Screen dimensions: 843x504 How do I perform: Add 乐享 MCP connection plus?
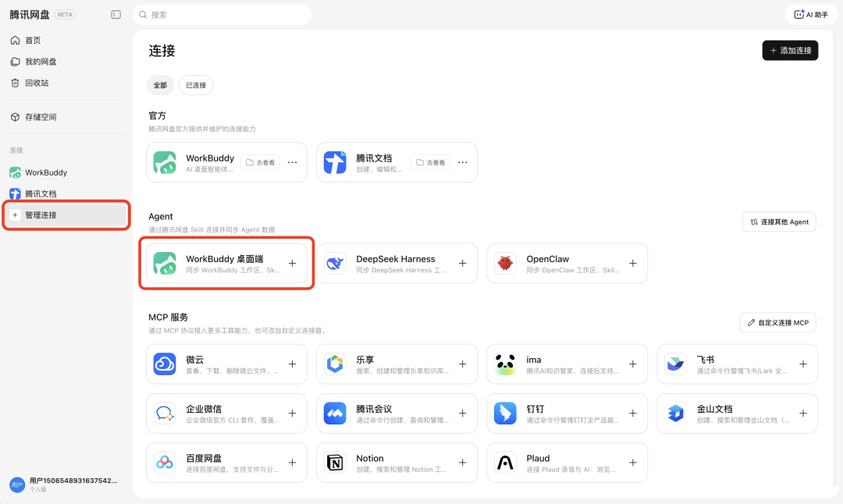pyautogui.click(x=463, y=364)
